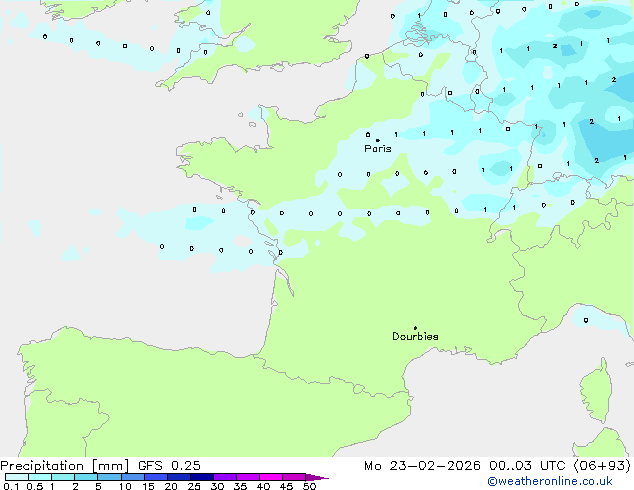This screenshot has height=490, width=634.
Task: Click the Paris city label
Action: [x=378, y=149]
